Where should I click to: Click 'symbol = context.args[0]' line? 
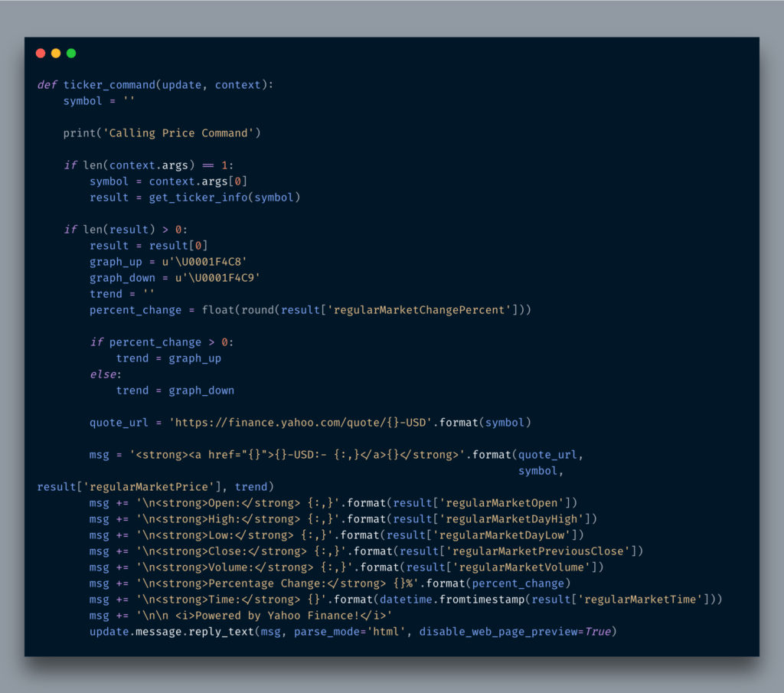click(168, 181)
